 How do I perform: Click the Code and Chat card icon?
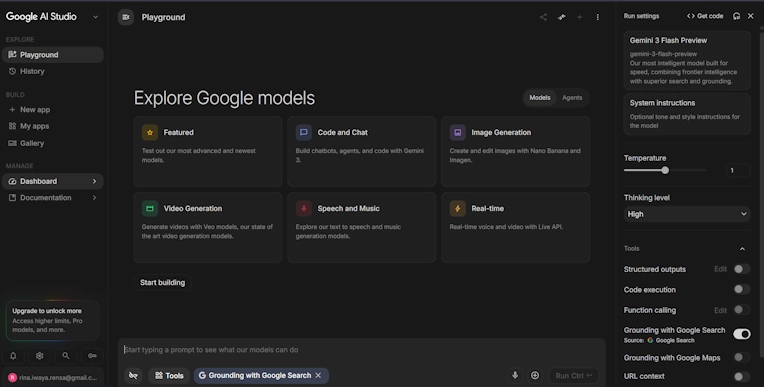tap(304, 132)
